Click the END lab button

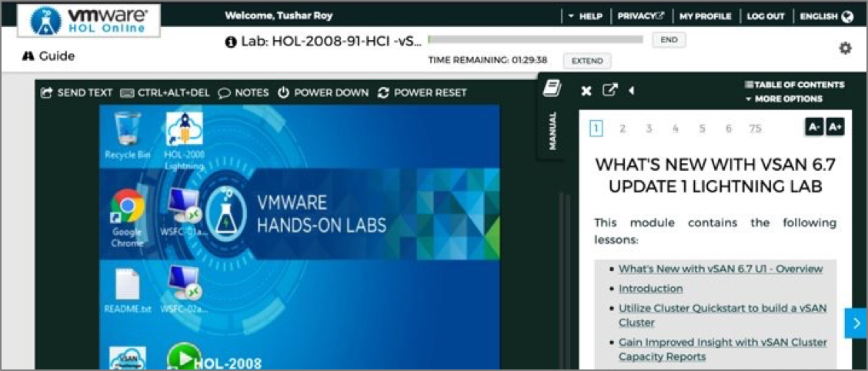click(669, 40)
